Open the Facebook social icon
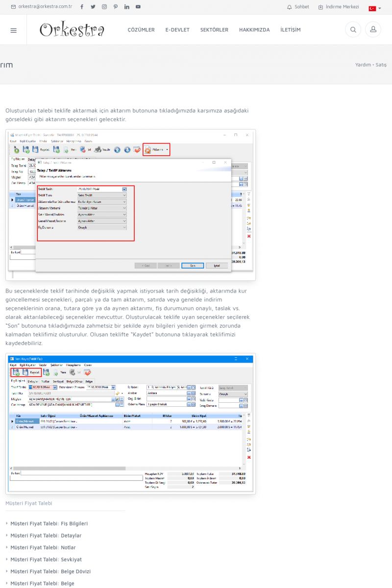Image resolution: width=392 pixels, height=588 pixels. coord(82,7)
